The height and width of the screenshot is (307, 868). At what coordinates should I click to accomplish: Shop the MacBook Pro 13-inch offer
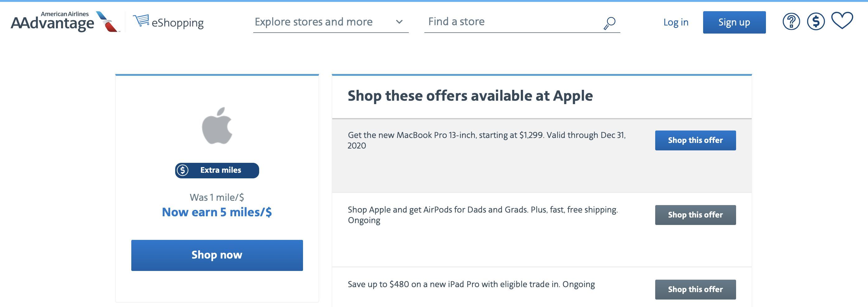[695, 140]
